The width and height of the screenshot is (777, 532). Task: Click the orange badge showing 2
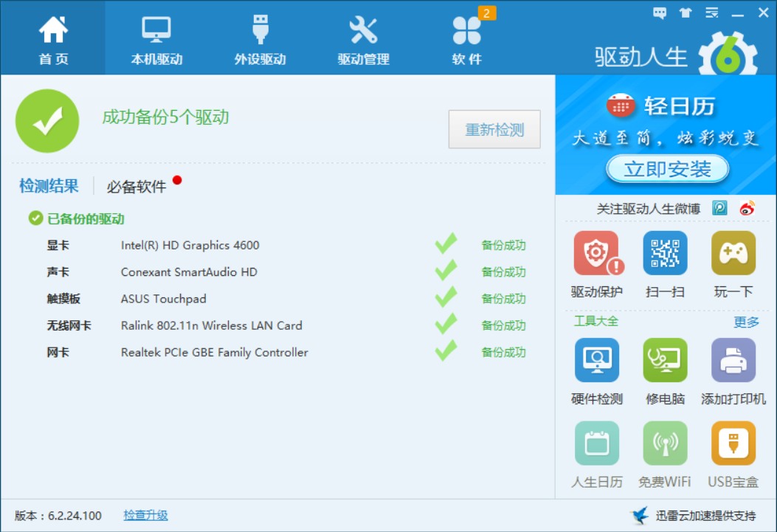[x=486, y=13]
